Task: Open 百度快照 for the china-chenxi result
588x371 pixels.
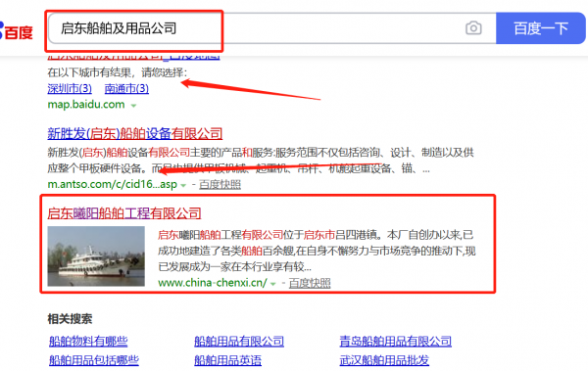Action: 310,283
